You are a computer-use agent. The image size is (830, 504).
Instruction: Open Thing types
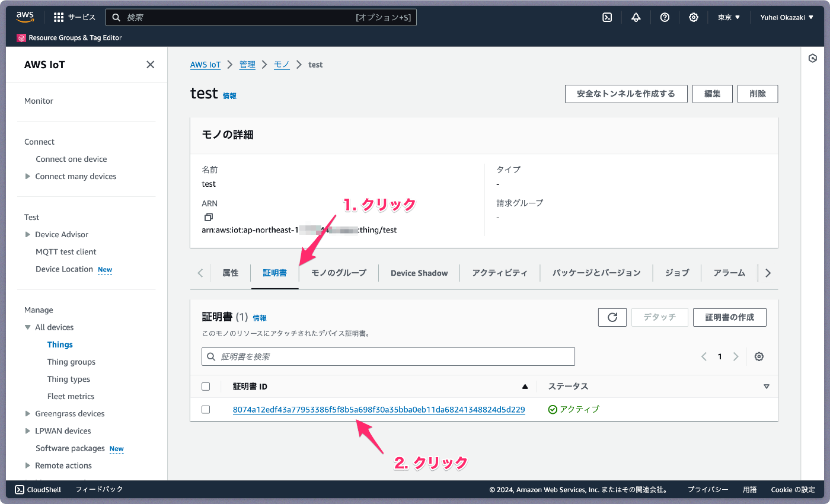point(69,379)
